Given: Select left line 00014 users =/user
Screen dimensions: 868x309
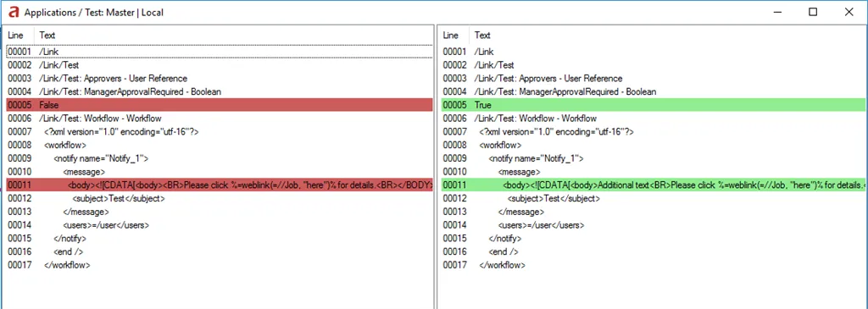Looking at the screenshot, I should pyautogui.click(x=220, y=225).
